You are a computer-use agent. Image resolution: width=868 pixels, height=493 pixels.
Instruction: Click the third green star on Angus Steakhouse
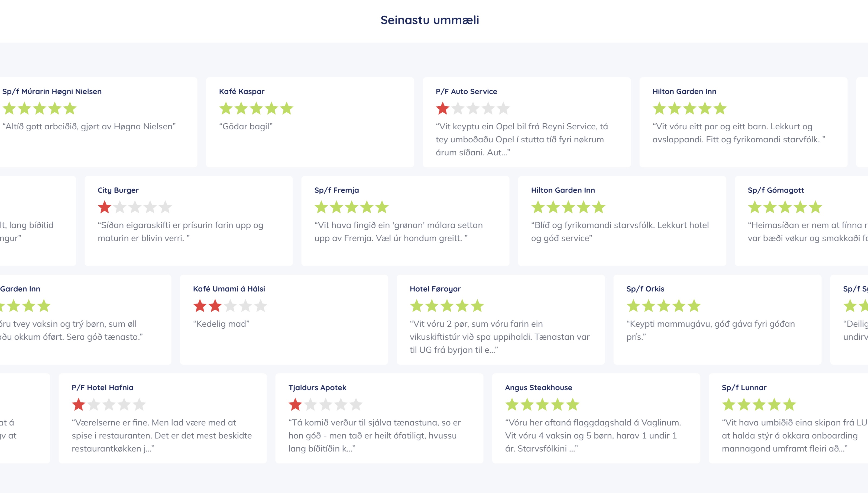pos(542,405)
